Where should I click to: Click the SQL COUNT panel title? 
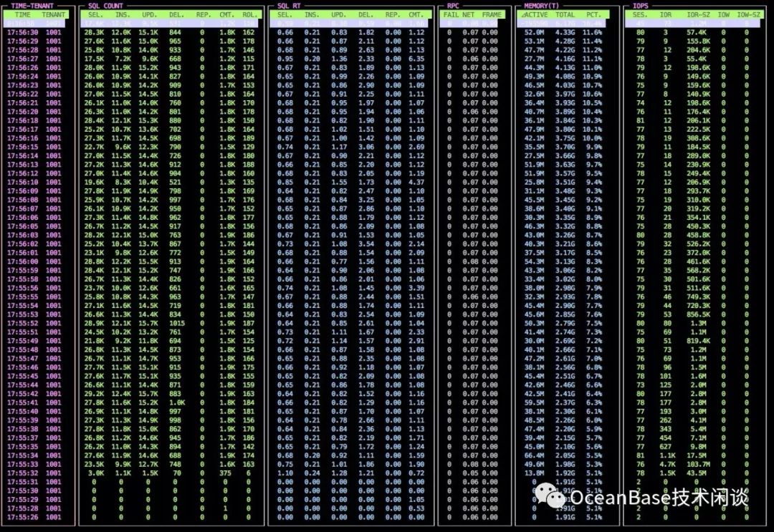105,6
